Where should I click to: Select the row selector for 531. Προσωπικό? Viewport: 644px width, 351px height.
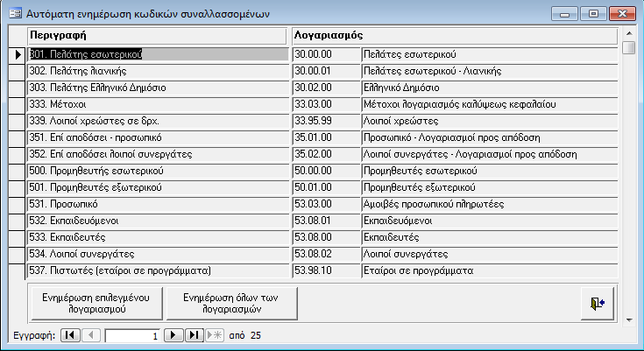pos(17,204)
